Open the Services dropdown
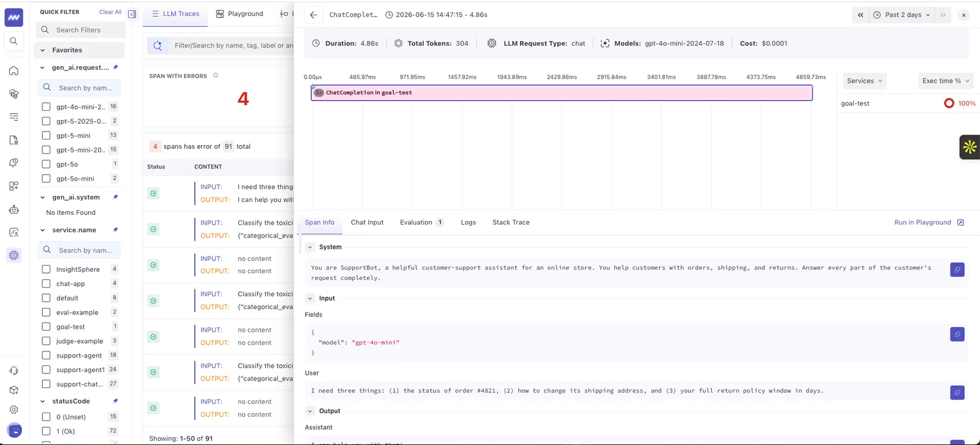Screen dimensions: 980x445 click(864, 81)
